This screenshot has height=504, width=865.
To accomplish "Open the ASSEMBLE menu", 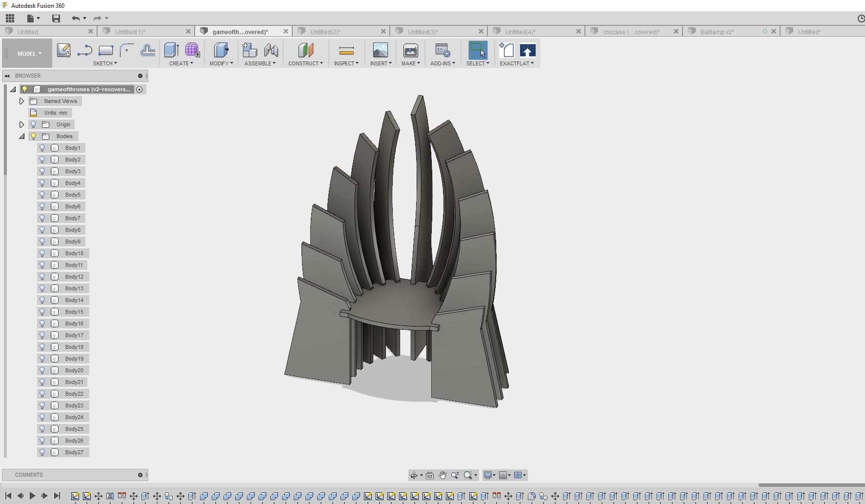I will [x=260, y=63].
